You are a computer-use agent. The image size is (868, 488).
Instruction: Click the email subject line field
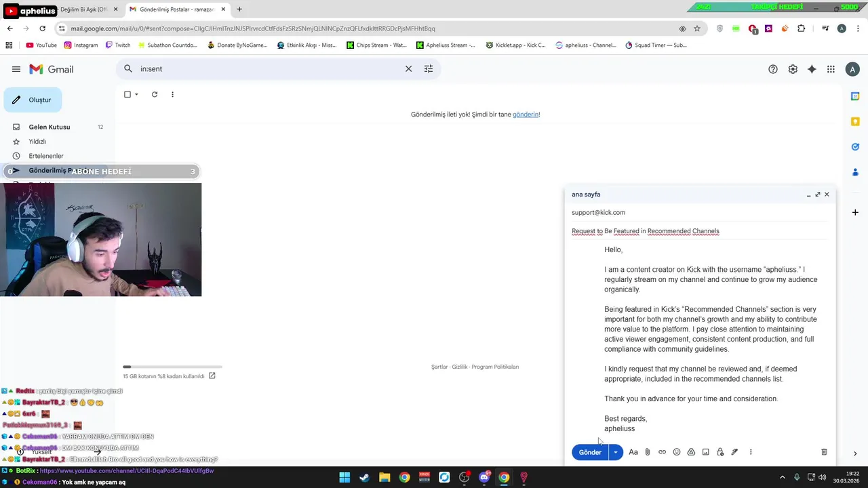700,231
